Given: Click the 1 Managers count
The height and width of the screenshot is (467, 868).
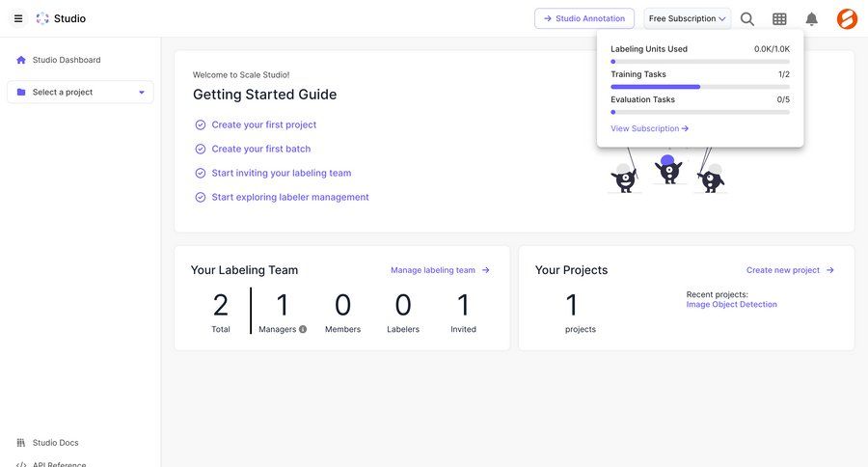Looking at the screenshot, I should tap(283, 305).
